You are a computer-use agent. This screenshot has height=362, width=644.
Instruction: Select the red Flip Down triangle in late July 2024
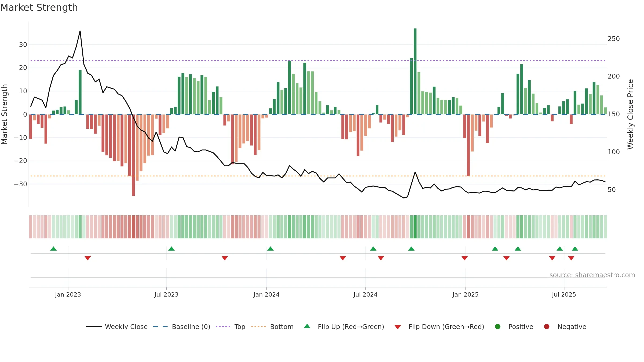(381, 258)
